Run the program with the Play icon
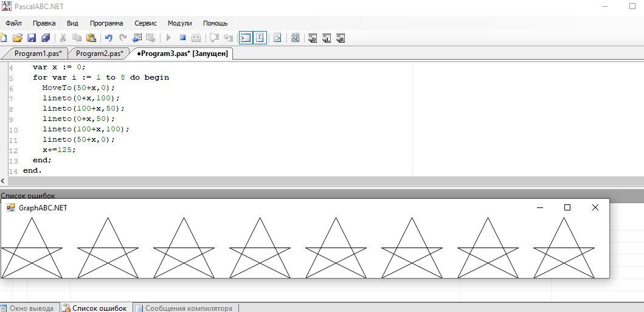 168,38
